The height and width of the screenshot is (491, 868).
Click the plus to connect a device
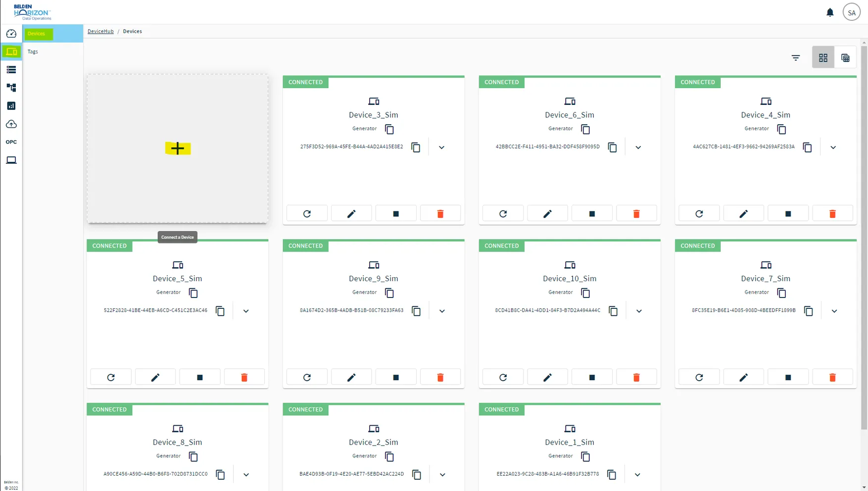pyautogui.click(x=178, y=148)
